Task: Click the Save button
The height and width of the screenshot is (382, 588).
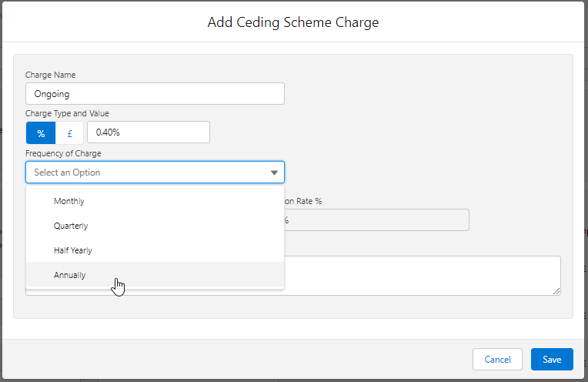Action: pos(552,359)
